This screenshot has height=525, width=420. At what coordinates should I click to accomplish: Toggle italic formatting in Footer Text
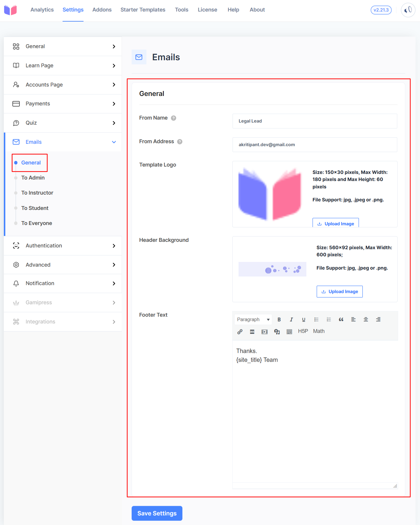point(291,319)
